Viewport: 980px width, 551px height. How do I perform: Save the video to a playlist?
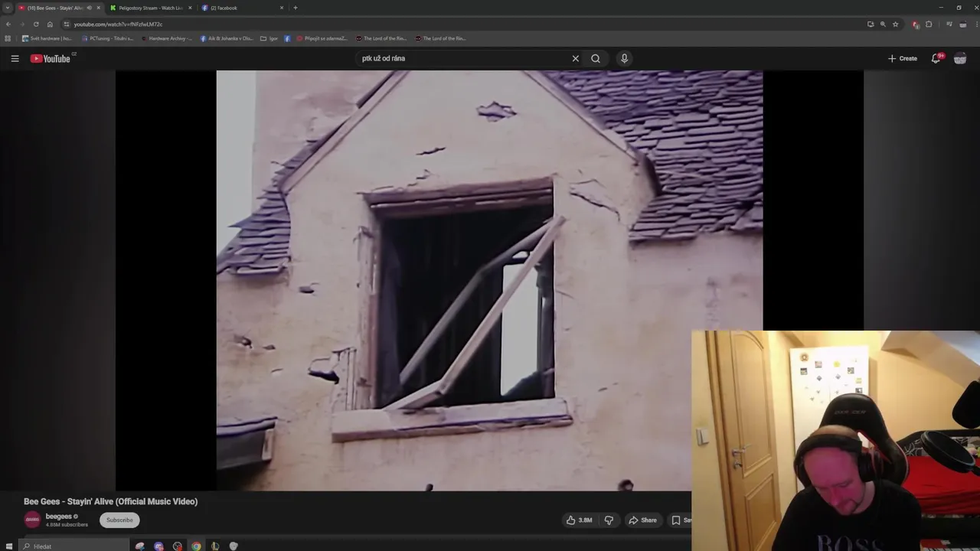[679, 520]
